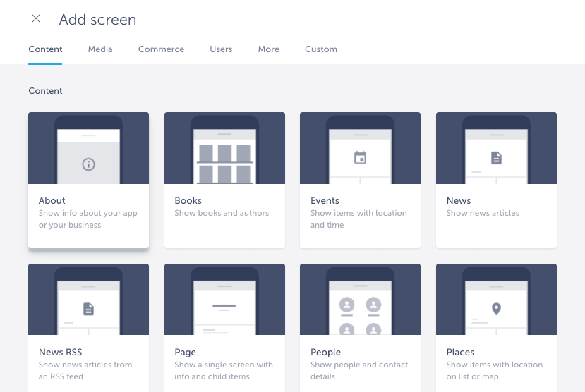The width and height of the screenshot is (585, 392).
Task: Choose the Places screen title
Action: click(x=460, y=352)
